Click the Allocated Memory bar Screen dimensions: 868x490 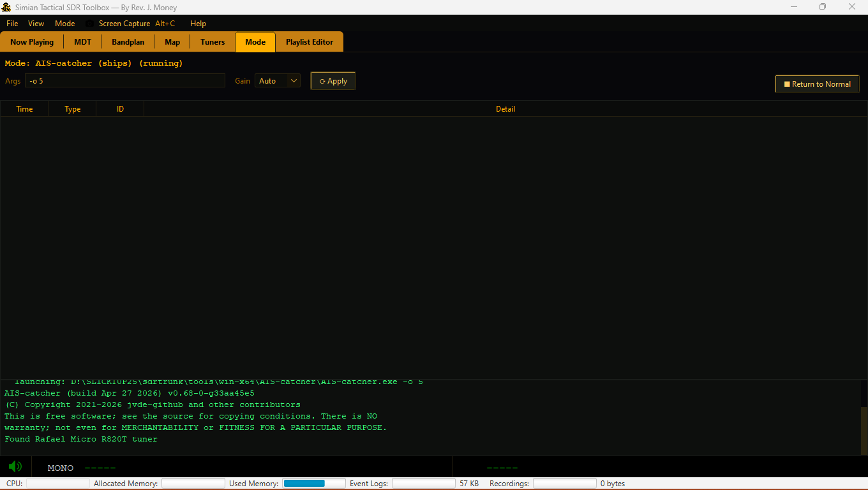click(193, 484)
